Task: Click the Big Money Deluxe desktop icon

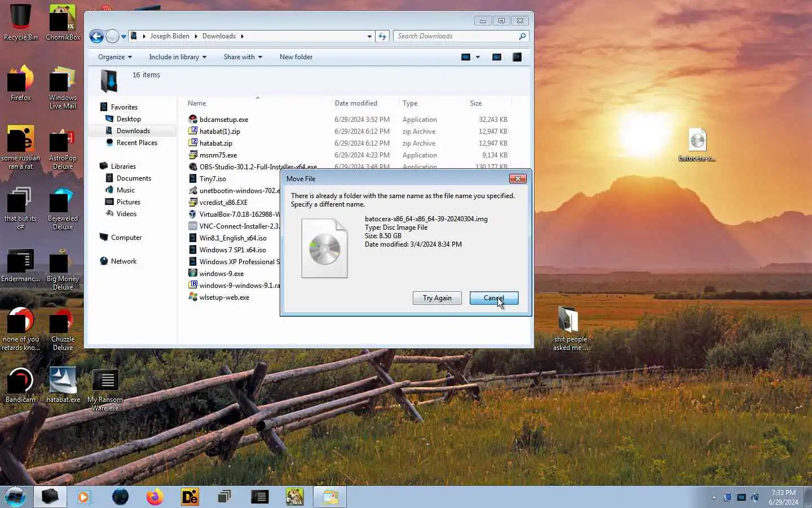Action: [x=63, y=269]
